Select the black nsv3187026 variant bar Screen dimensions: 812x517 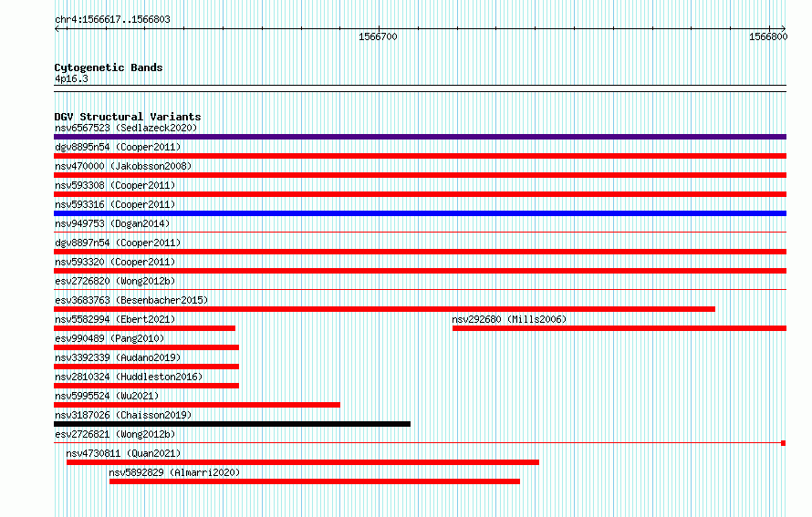coord(232,424)
